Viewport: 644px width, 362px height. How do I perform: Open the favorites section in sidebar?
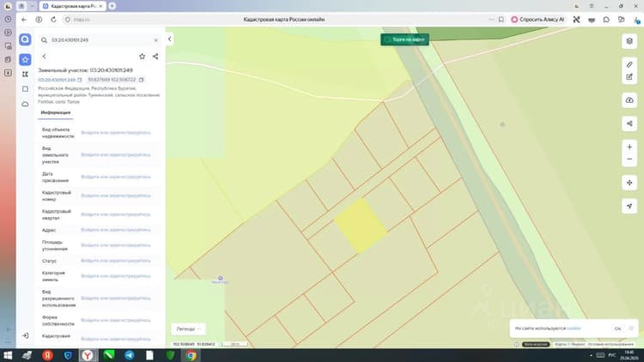[25, 60]
